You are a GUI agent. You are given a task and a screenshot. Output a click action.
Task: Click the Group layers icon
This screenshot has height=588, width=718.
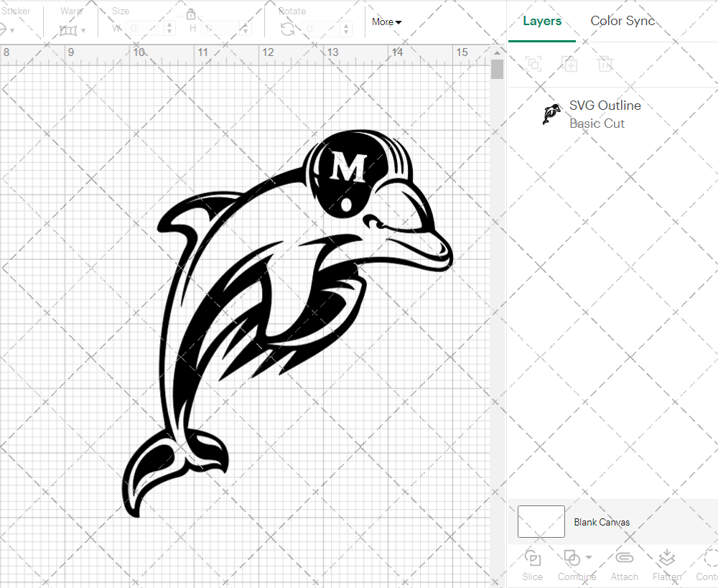pyautogui.click(x=534, y=64)
